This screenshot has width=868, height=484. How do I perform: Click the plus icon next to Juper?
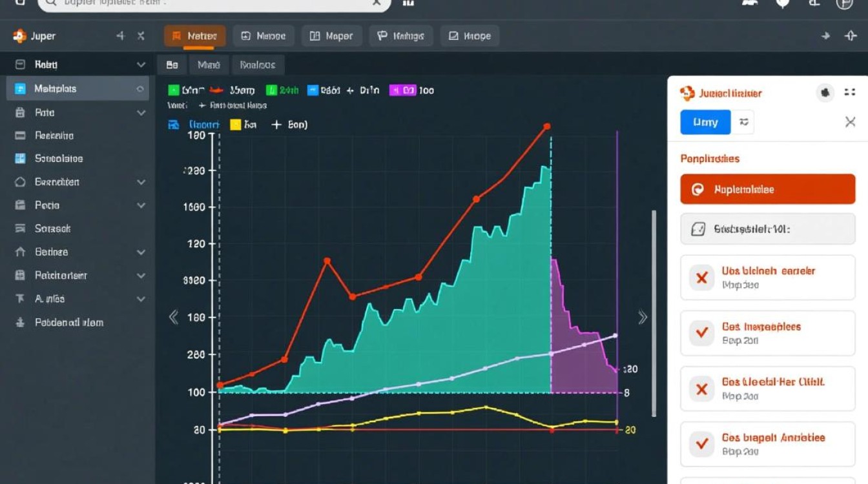(120, 37)
